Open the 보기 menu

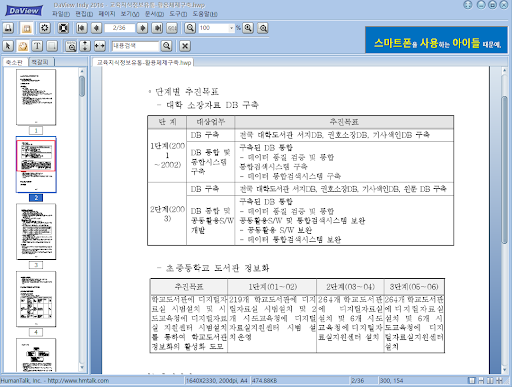point(130,14)
